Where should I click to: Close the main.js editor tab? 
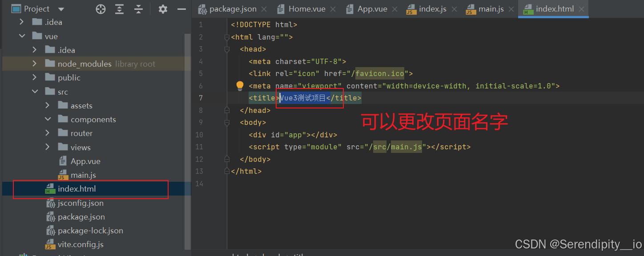click(512, 9)
